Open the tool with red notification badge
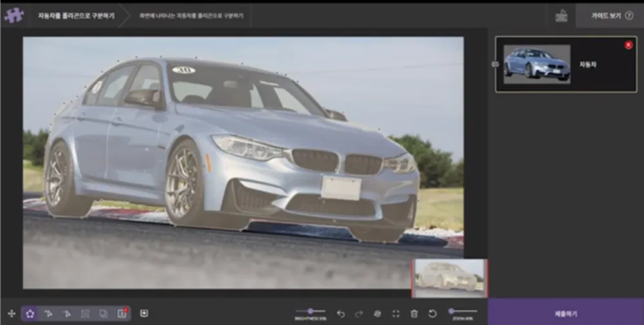The width and height of the screenshot is (644, 325). pyautogui.click(x=122, y=313)
